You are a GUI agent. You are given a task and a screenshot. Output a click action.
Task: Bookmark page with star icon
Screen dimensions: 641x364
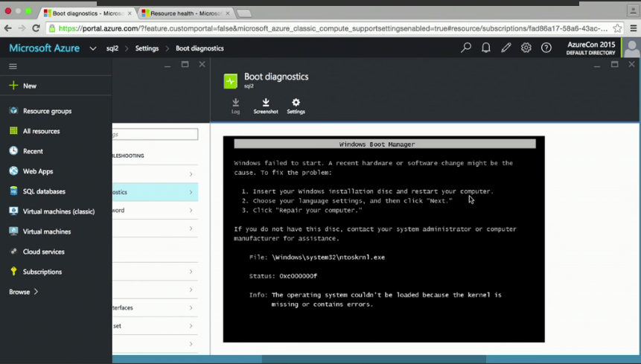click(617, 28)
